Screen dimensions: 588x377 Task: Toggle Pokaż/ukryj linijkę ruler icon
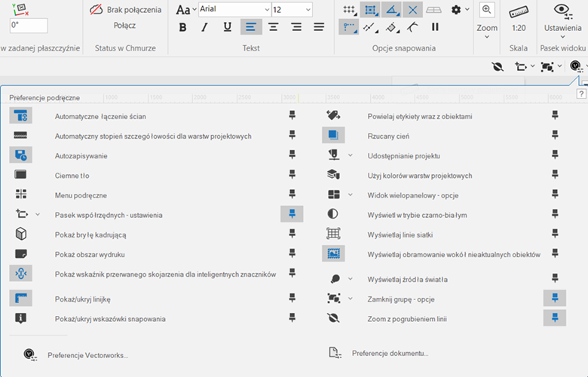(x=20, y=298)
